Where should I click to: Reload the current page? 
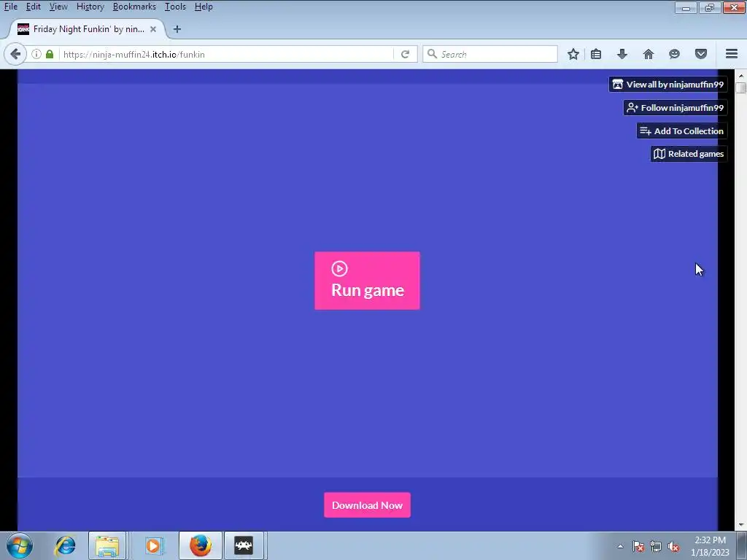pos(405,54)
